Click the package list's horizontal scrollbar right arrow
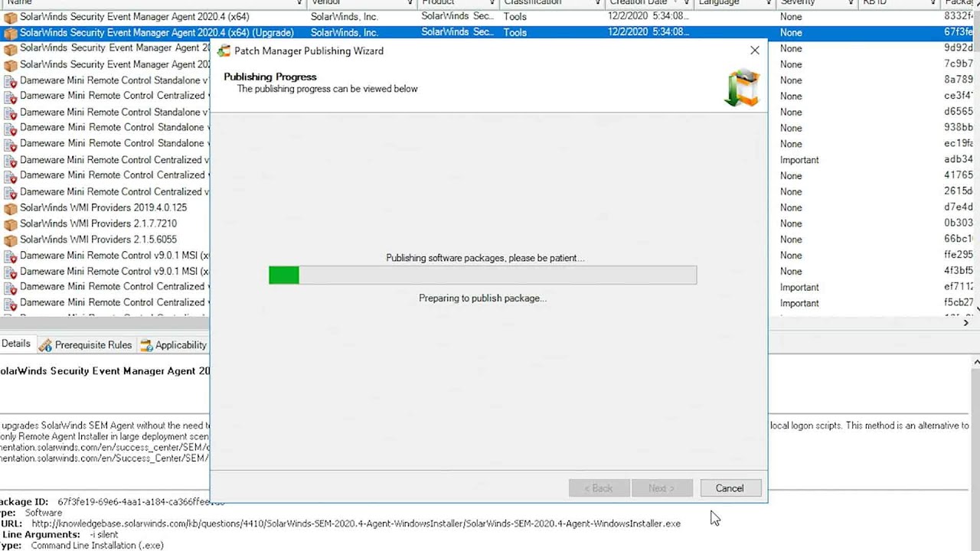This screenshot has width=980, height=551. click(965, 323)
